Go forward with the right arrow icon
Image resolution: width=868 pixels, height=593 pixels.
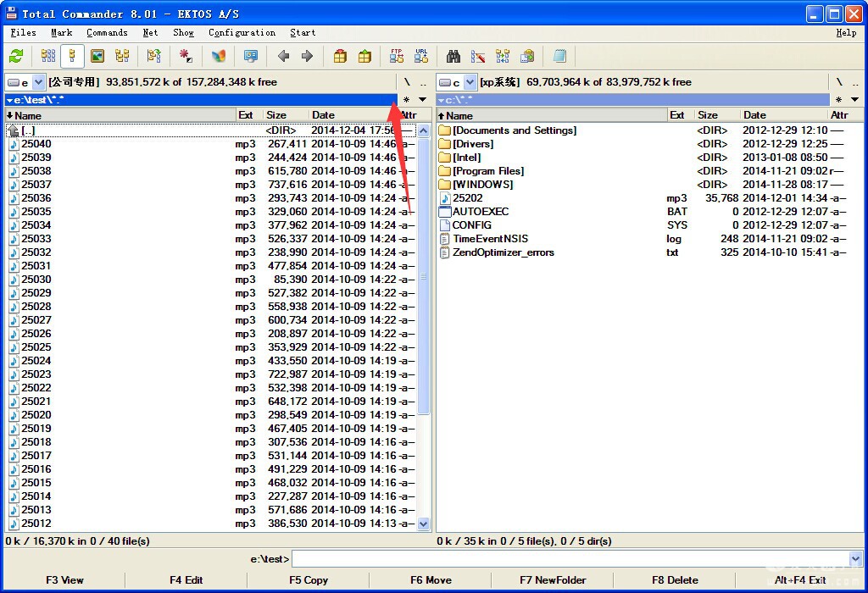pos(307,56)
